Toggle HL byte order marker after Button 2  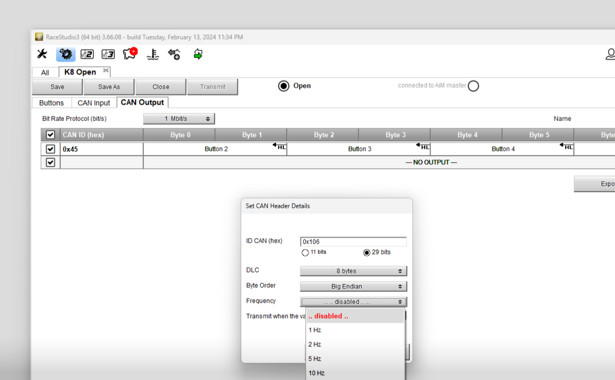point(280,146)
